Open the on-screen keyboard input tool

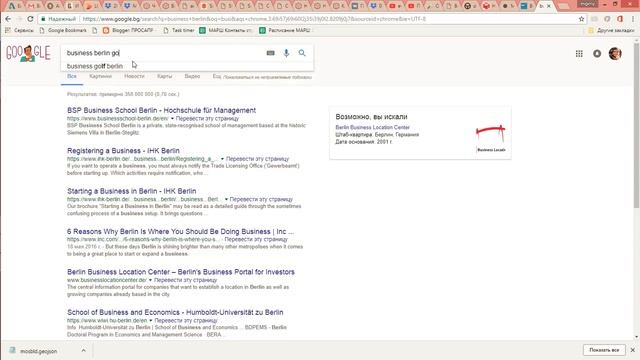[271, 53]
